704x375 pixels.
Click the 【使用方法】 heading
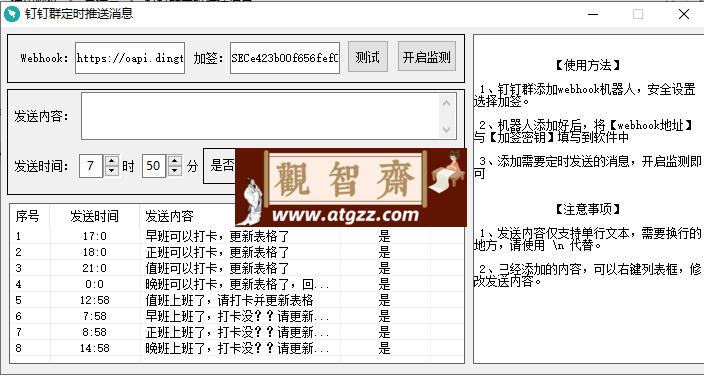[588, 66]
